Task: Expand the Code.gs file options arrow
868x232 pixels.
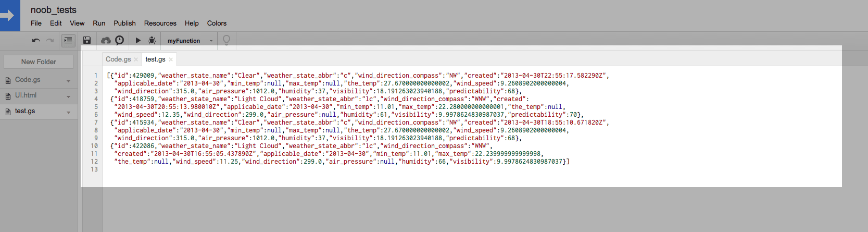Action: click(x=68, y=81)
